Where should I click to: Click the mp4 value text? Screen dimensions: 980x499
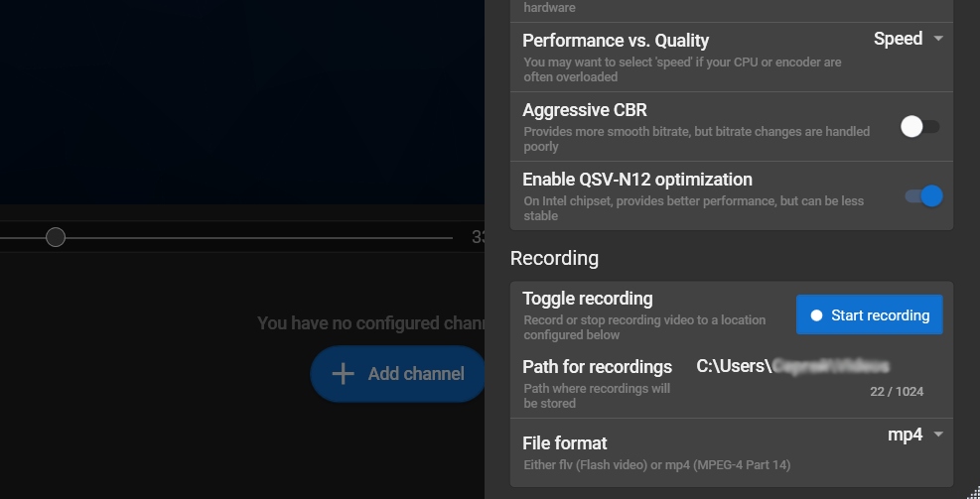coord(905,435)
